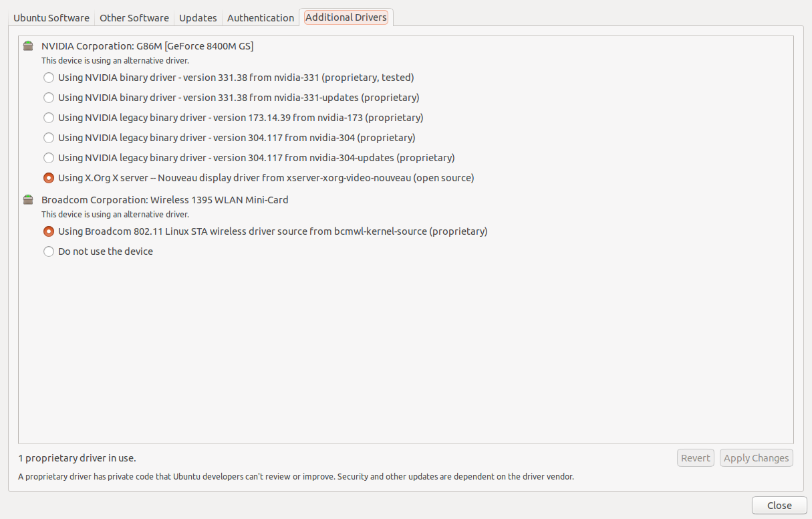Screen dimensions: 812x519
Task: Click 'alternative driver' note under NVIDIA device
Action: click(x=115, y=61)
